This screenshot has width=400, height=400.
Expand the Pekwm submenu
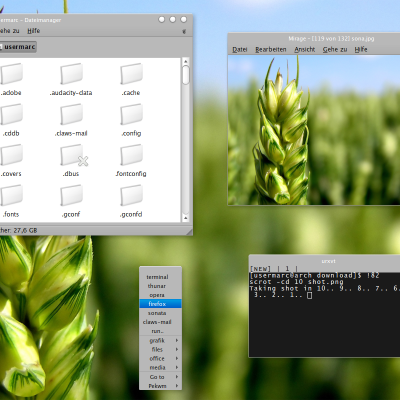160,386
